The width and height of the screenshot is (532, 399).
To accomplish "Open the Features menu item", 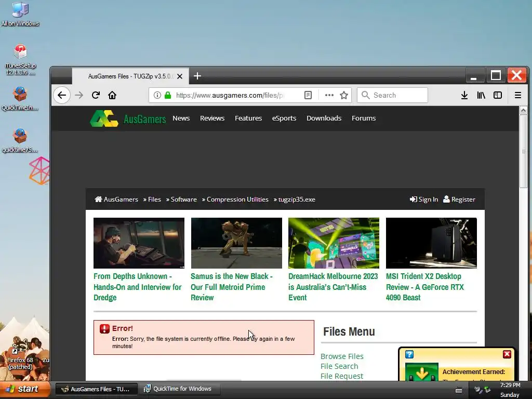I will (248, 118).
